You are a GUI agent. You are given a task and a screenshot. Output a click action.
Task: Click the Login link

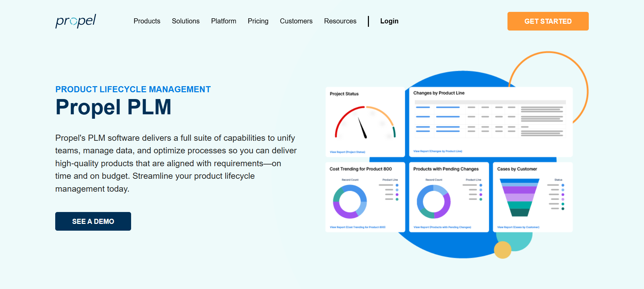(389, 21)
